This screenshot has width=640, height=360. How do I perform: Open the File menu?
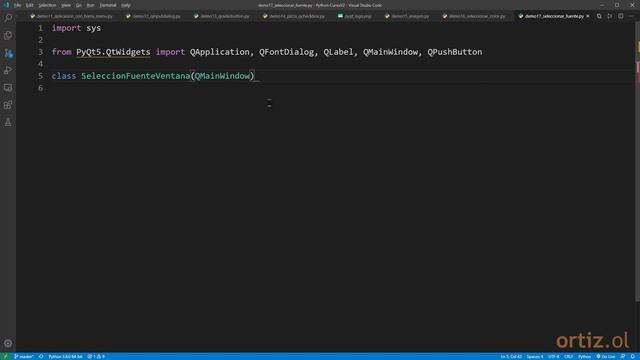17,5
